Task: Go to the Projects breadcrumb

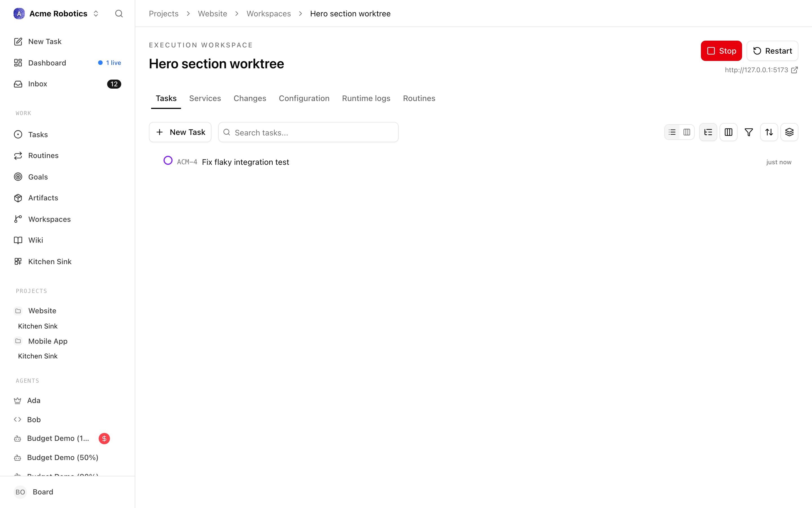Action: tap(164, 14)
